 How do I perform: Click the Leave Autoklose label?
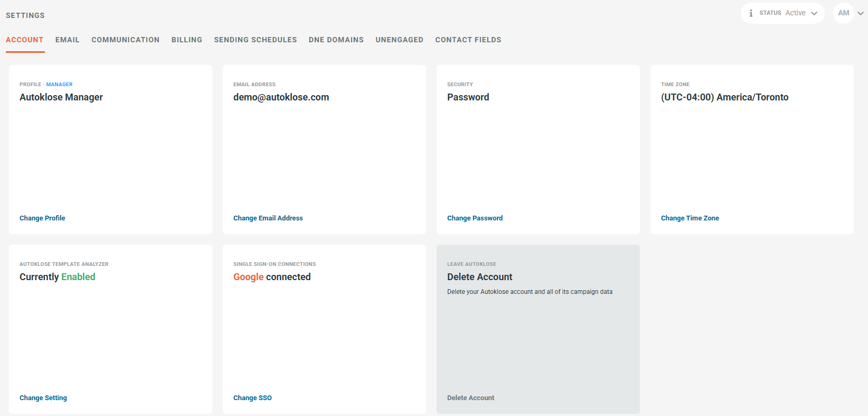[471, 264]
